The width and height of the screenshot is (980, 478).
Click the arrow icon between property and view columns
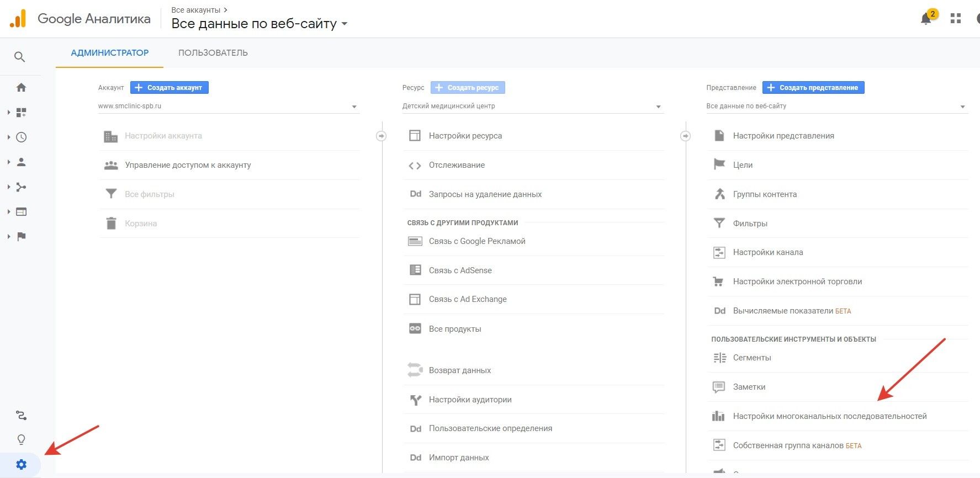pyautogui.click(x=685, y=136)
